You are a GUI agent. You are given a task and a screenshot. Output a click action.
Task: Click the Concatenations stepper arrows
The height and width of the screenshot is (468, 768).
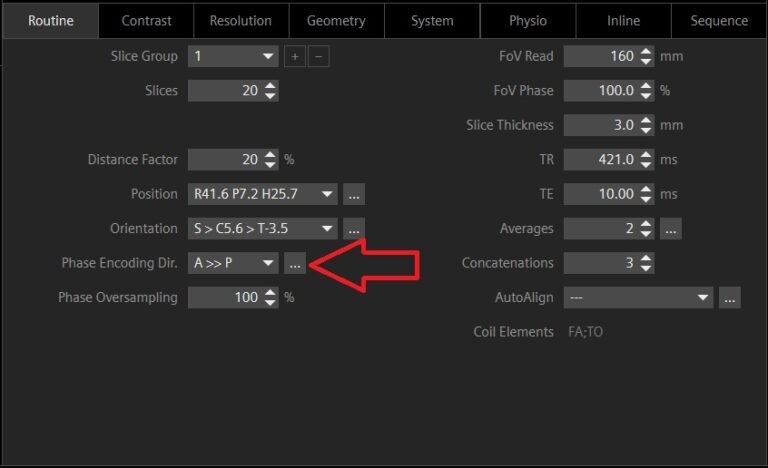[x=646, y=263]
